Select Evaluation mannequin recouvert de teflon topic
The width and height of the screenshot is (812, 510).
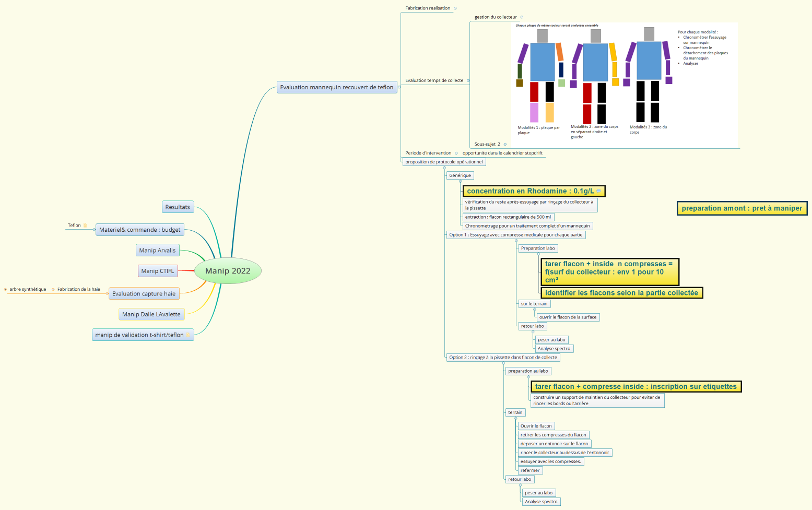(x=337, y=87)
